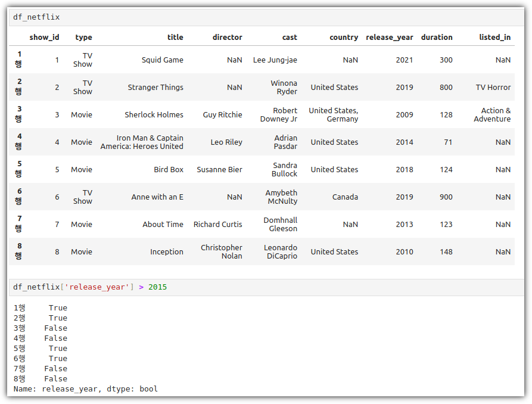Click the 2014 release year cell
This screenshot has width=532, height=404.
[x=405, y=142]
